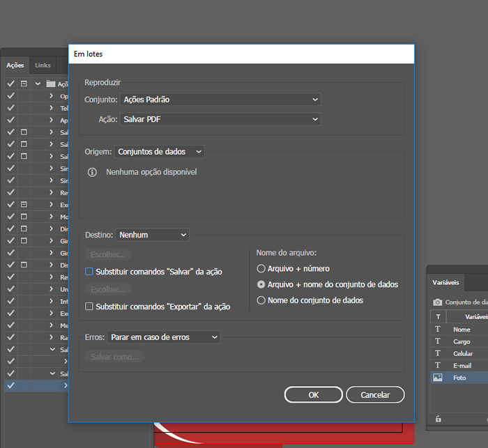Viewport: 488px width, 448px height.
Task: Click the lock icon in Variáveis panel
Action: point(438,419)
